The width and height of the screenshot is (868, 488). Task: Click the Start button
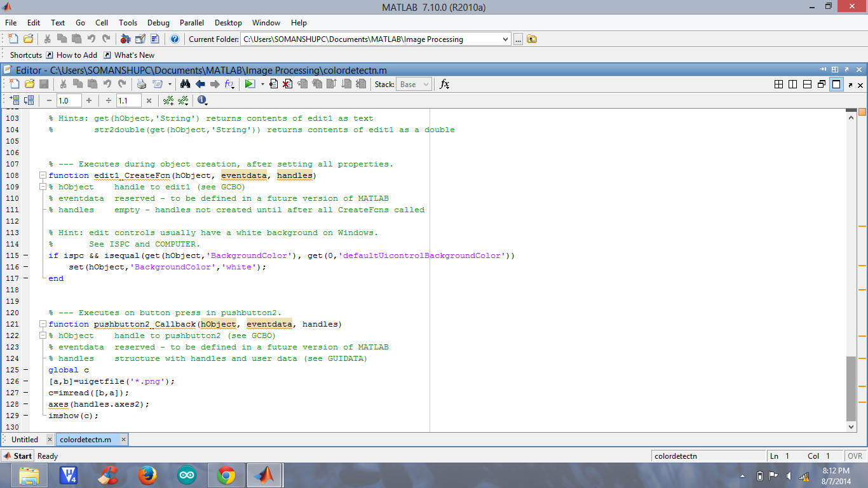pyautogui.click(x=18, y=456)
